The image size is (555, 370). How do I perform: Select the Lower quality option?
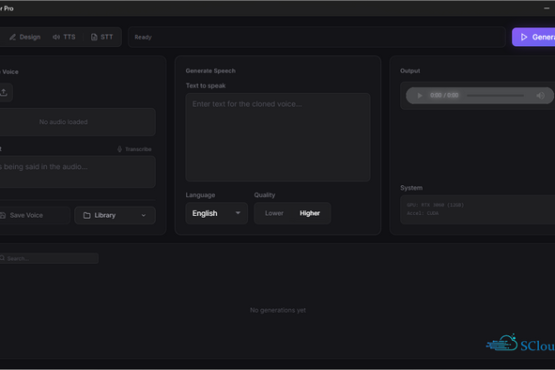tap(274, 213)
